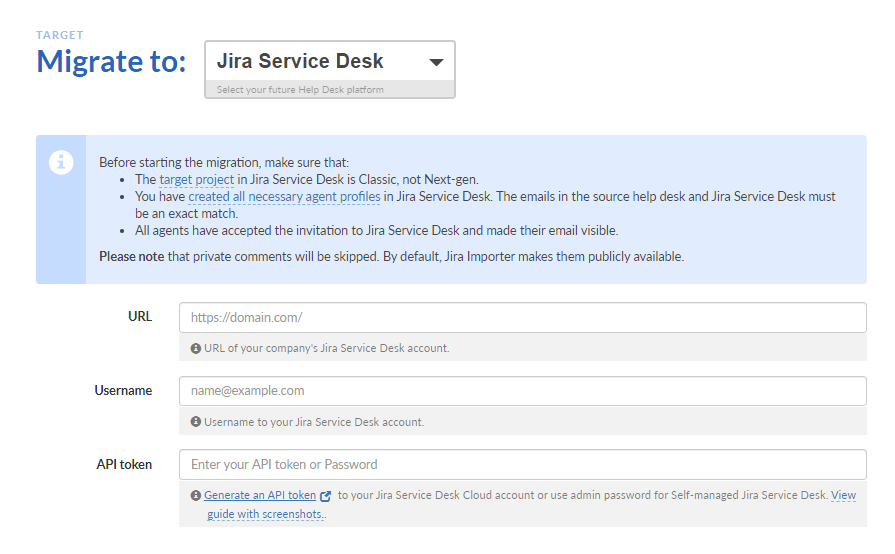Click the external link icon after API token link
The image size is (895, 554).
tap(325, 496)
